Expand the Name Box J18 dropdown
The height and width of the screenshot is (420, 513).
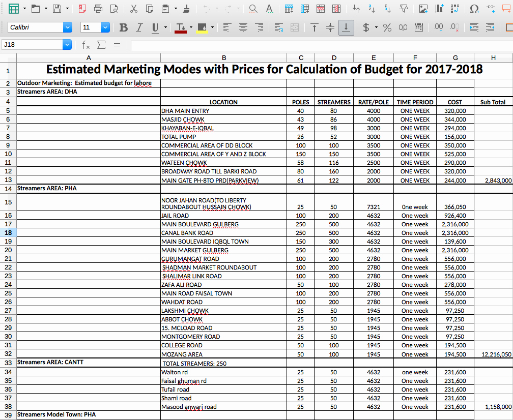point(67,44)
